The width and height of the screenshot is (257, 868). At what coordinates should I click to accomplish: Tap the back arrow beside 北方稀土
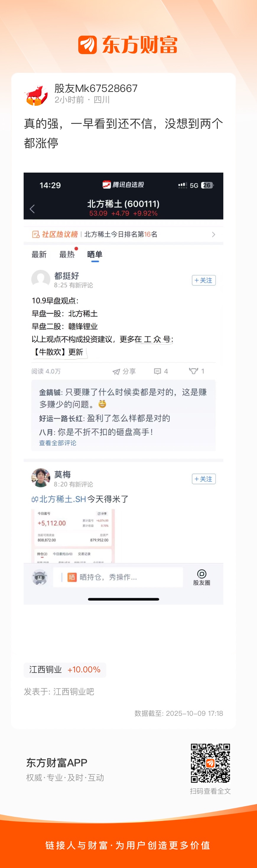tap(32, 209)
